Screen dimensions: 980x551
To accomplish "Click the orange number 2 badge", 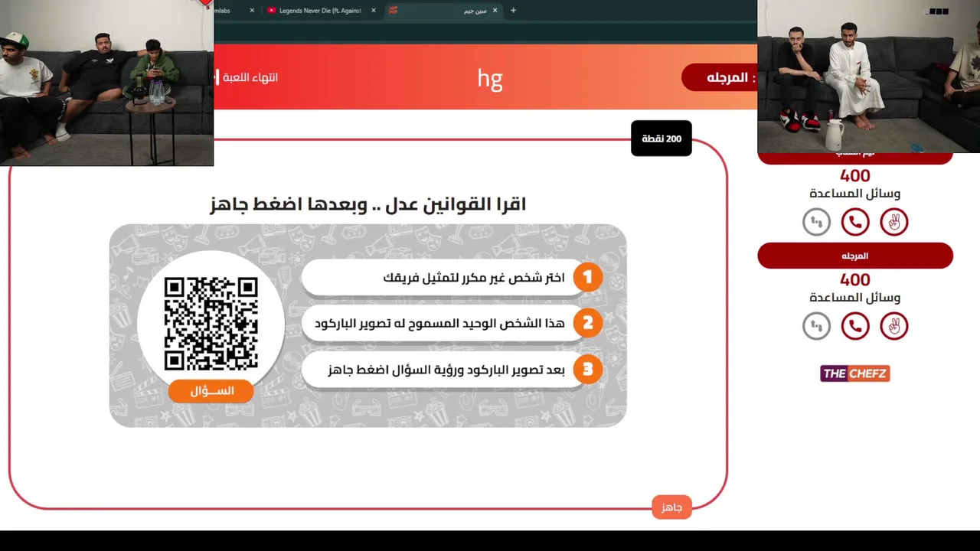I will (588, 323).
